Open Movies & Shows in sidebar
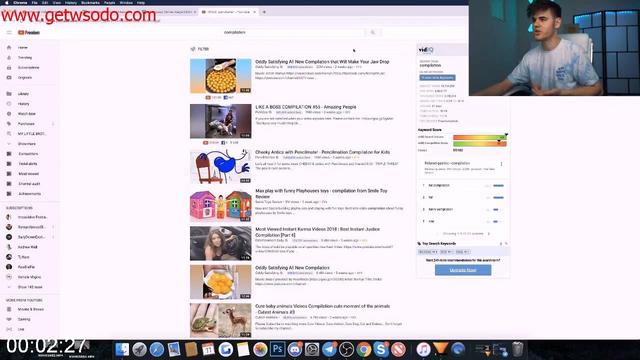Screen dimensions: 640x360 coord(31,309)
